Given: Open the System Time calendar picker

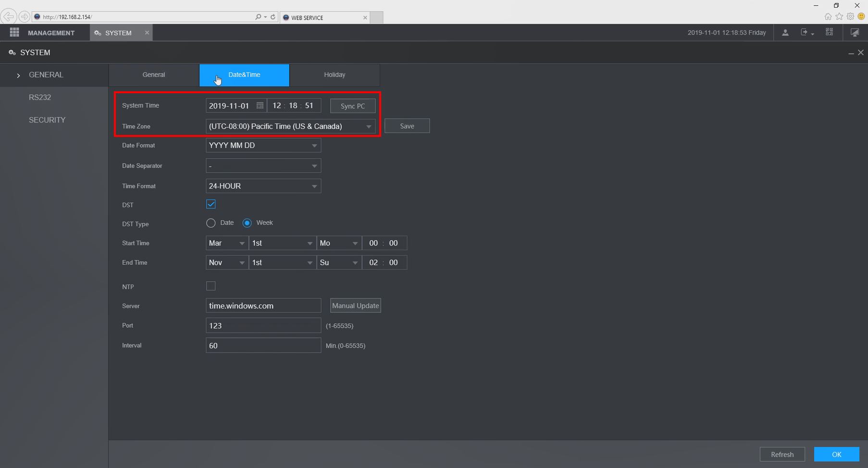Looking at the screenshot, I should click(x=260, y=106).
